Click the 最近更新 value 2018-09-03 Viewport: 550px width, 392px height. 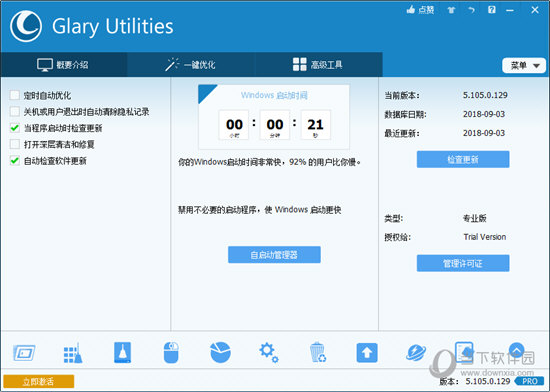[x=484, y=133]
